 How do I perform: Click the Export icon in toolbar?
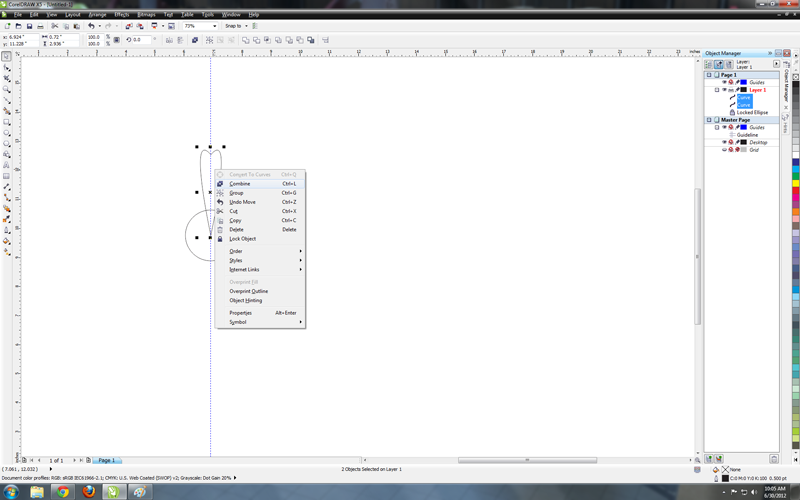click(x=140, y=26)
